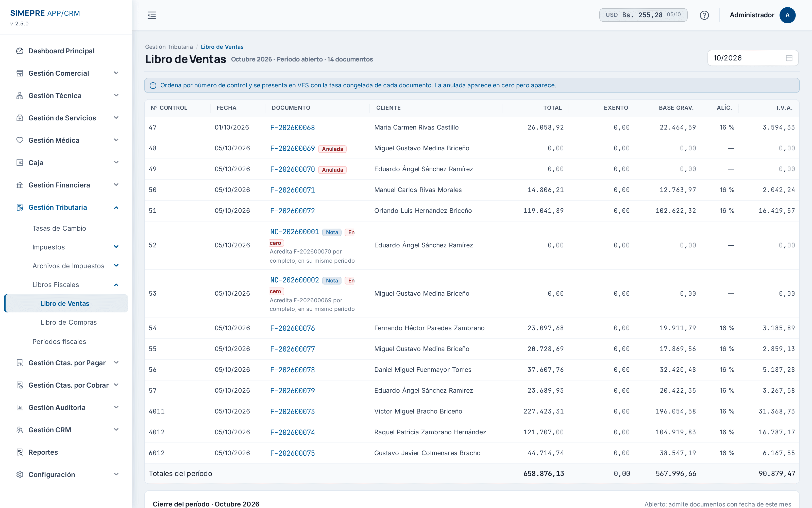Click the Gestión Financiera bank icon
812x508 pixels.
(20, 185)
